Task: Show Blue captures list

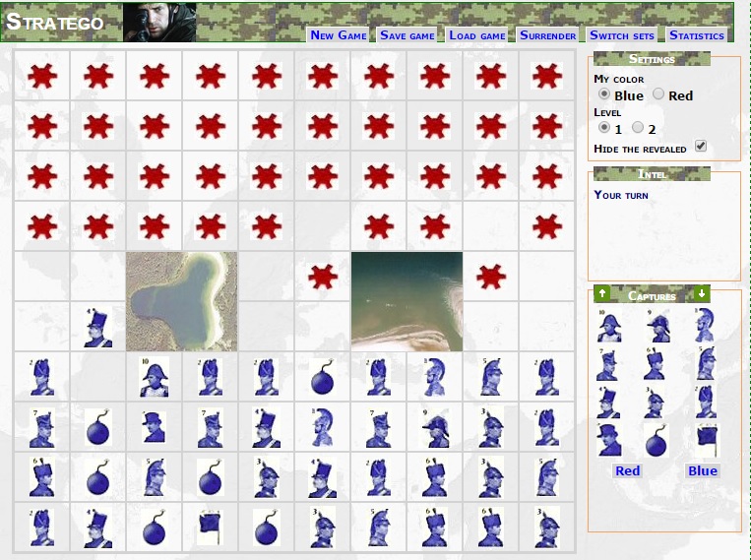Action: coord(703,470)
